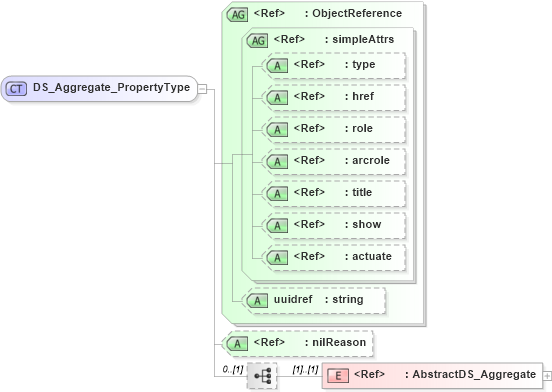Select the ': type' attribute text

click(360, 65)
